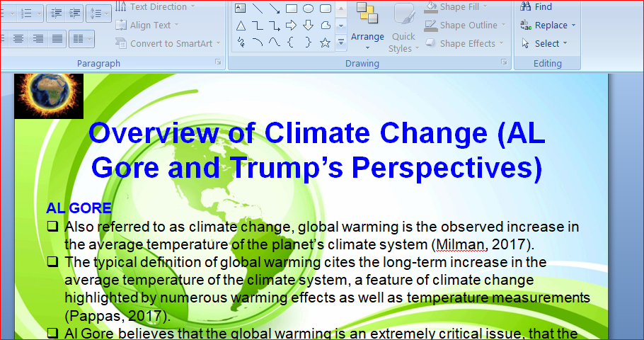Click the 'Paragraph' group label
The height and width of the screenshot is (340, 644).
click(98, 63)
